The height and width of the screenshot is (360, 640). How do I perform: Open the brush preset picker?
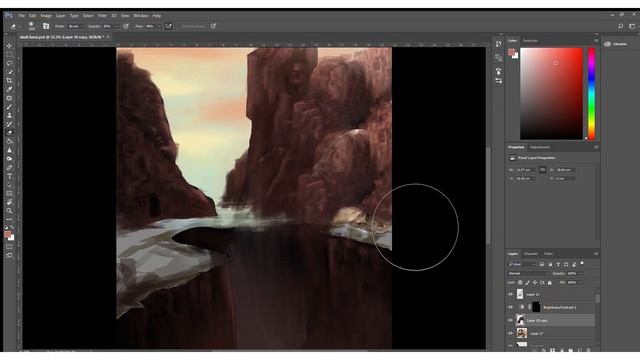pos(32,26)
